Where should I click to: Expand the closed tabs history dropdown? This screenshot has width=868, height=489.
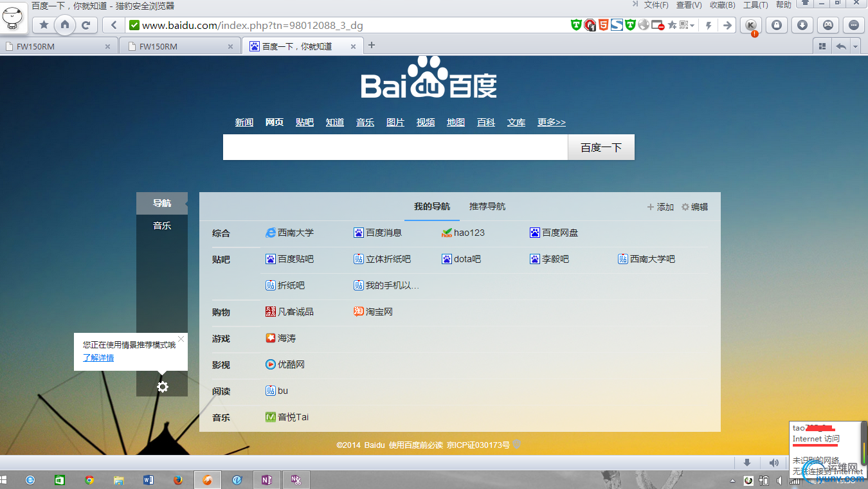[855, 46]
